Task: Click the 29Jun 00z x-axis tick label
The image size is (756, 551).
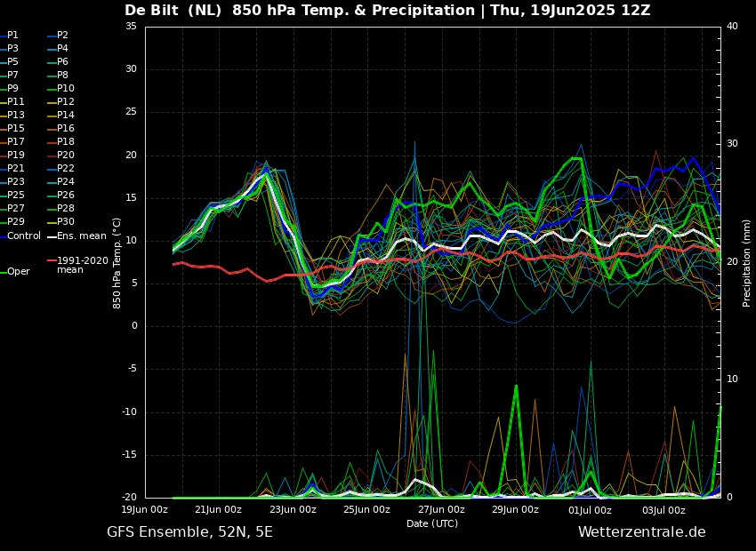Action: click(x=515, y=509)
